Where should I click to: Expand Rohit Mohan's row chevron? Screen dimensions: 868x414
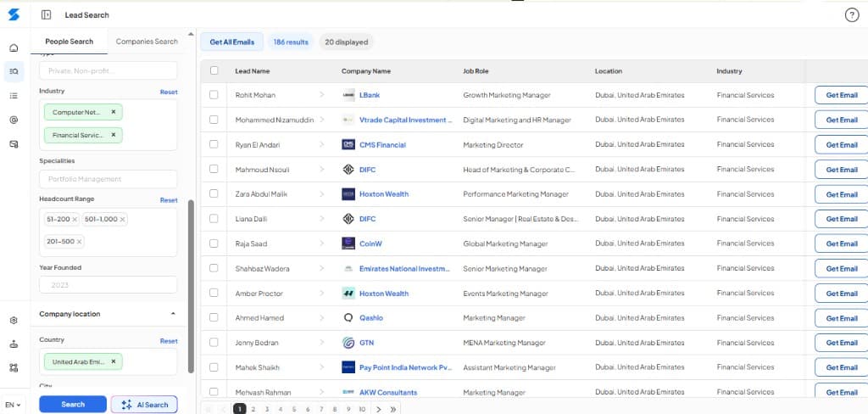[x=321, y=95]
